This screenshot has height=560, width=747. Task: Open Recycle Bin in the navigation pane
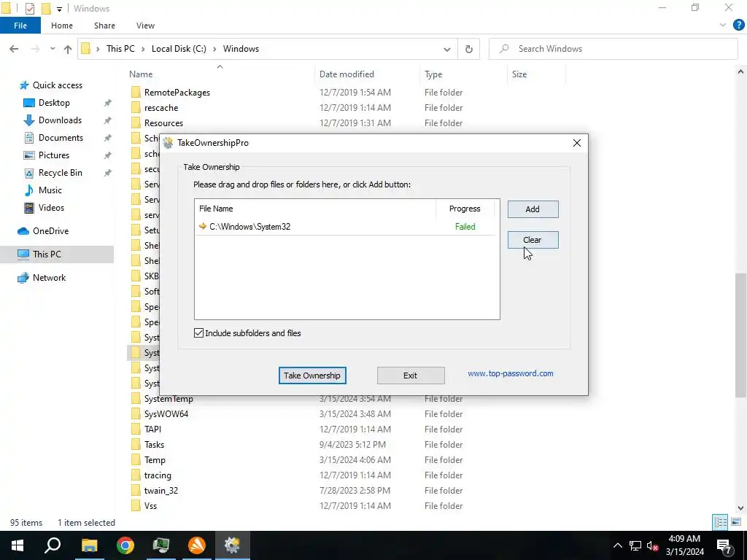[x=60, y=173]
